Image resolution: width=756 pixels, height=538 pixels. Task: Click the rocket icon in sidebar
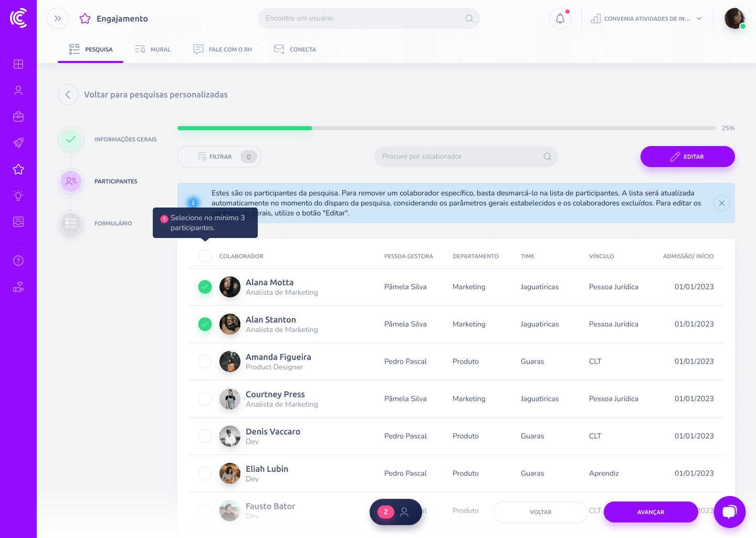(18, 143)
